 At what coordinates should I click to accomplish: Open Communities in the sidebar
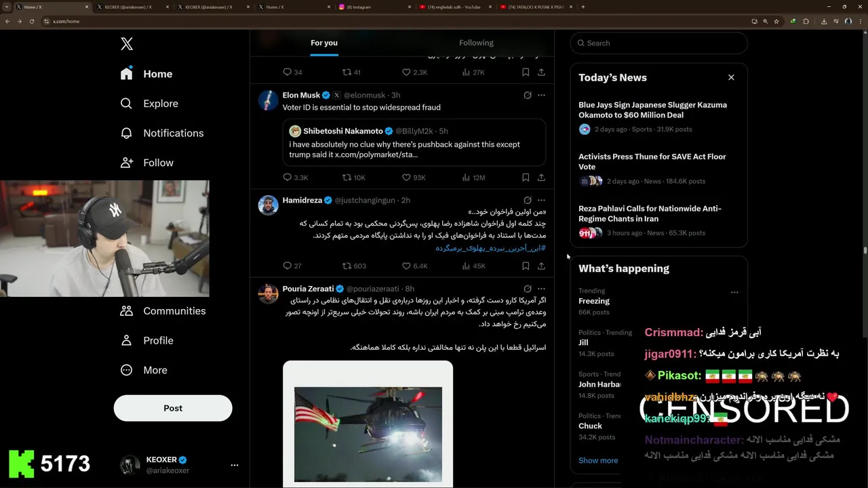tap(163, 311)
